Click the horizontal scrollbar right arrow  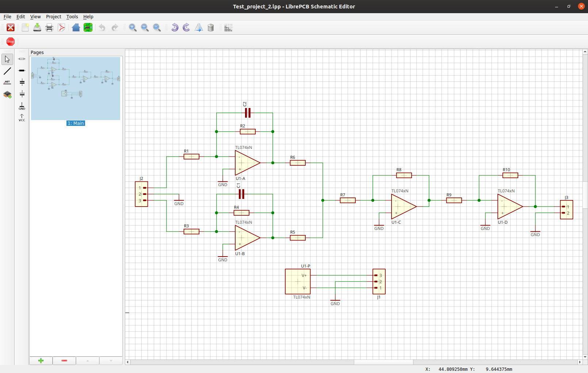(x=580, y=362)
